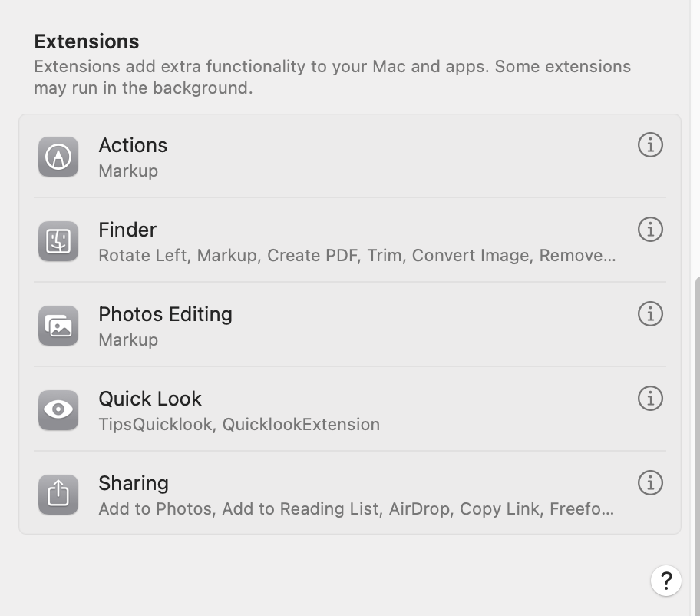
Task: Select the Finder extensions row title
Action: click(127, 230)
